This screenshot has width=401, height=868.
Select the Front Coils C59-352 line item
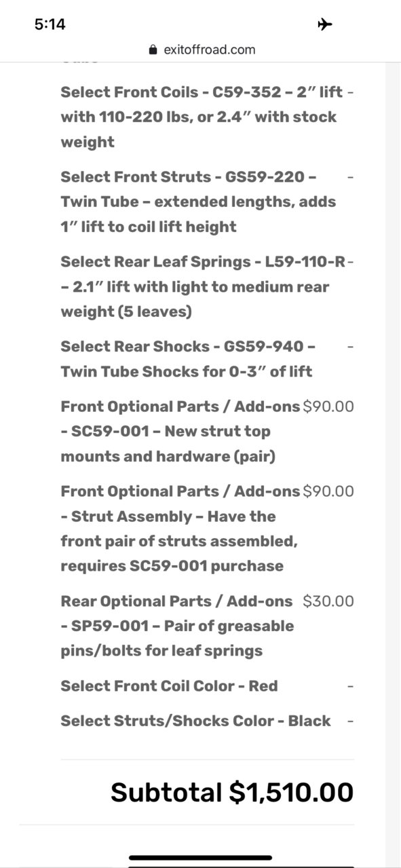tap(203, 117)
